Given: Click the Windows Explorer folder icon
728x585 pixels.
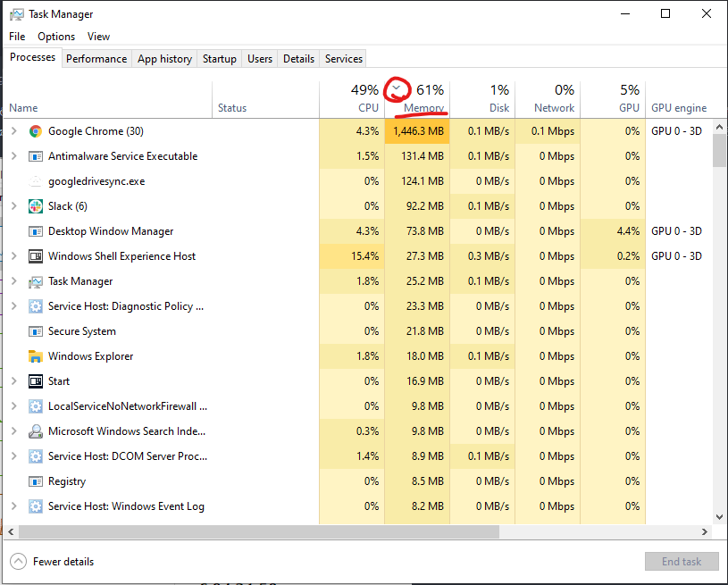Looking at the screenshot, I should 36,356.
